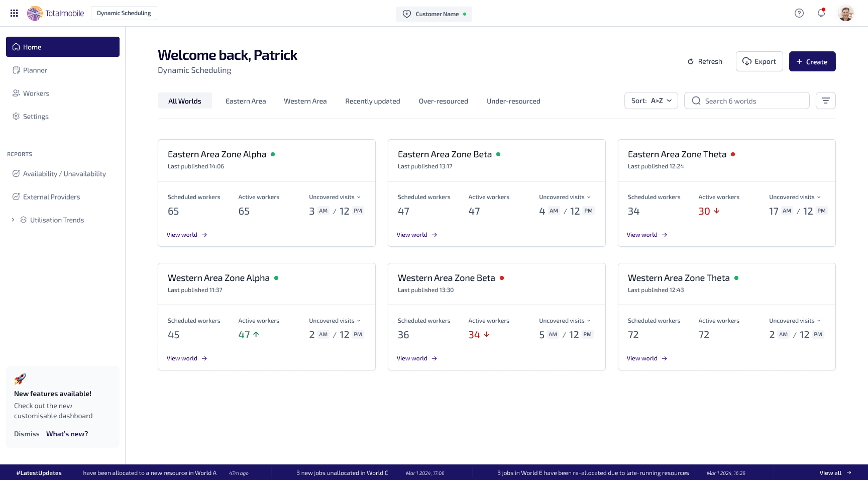Click the Planner calendar icon in sidebar

[x=16, y=70]
